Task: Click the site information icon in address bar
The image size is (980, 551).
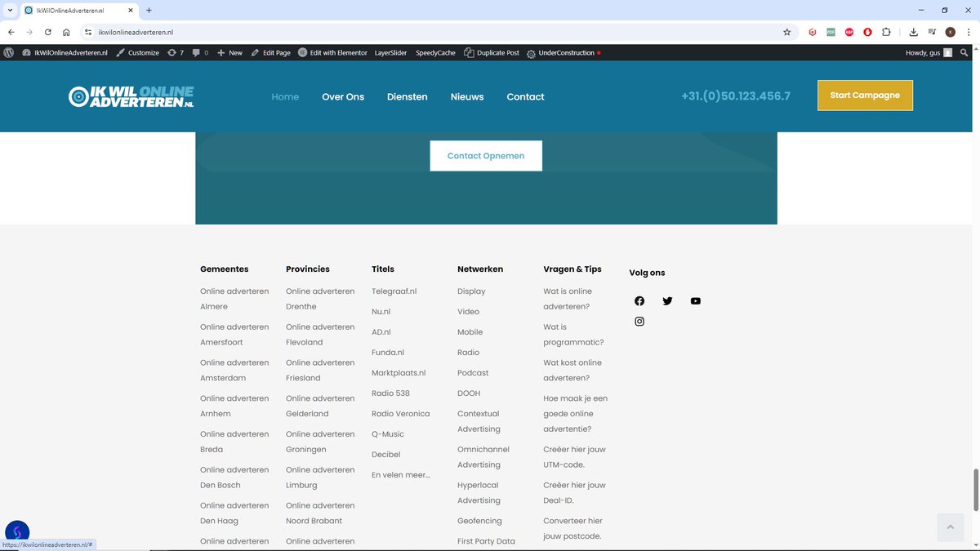Action: 88,32
